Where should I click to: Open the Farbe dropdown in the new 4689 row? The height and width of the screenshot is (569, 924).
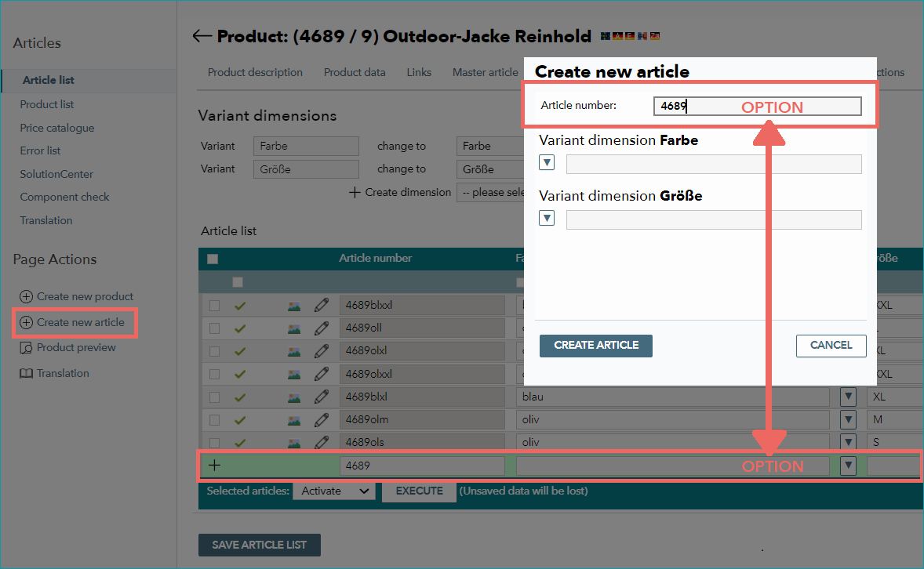[848, 466]
